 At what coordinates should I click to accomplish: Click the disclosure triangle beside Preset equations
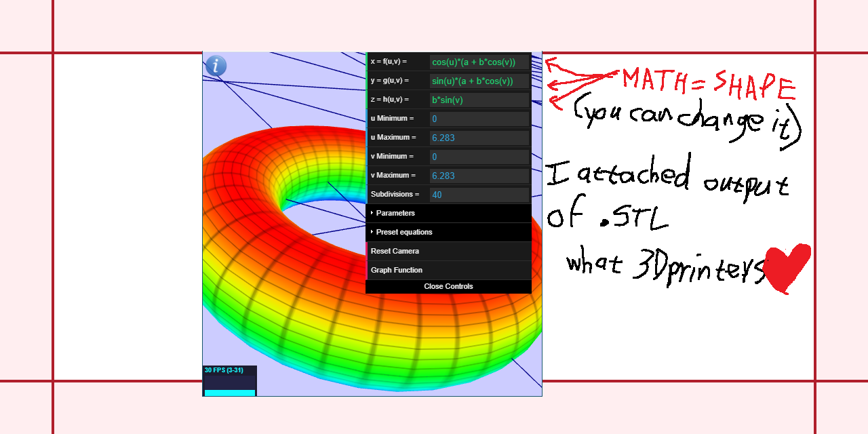pos(372,231)
